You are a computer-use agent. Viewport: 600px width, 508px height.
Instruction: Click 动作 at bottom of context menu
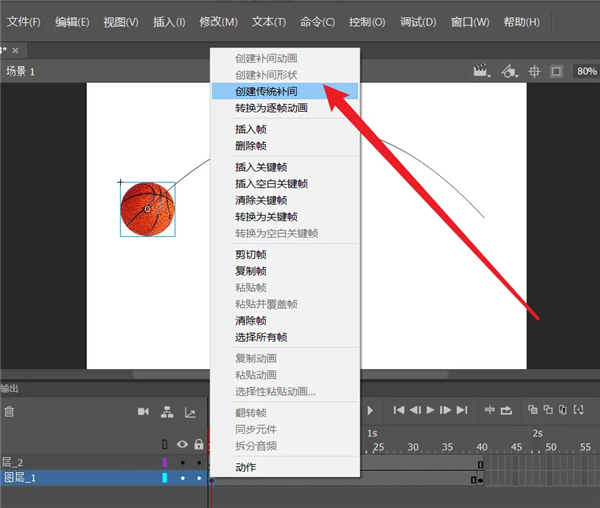pos(246,467)
